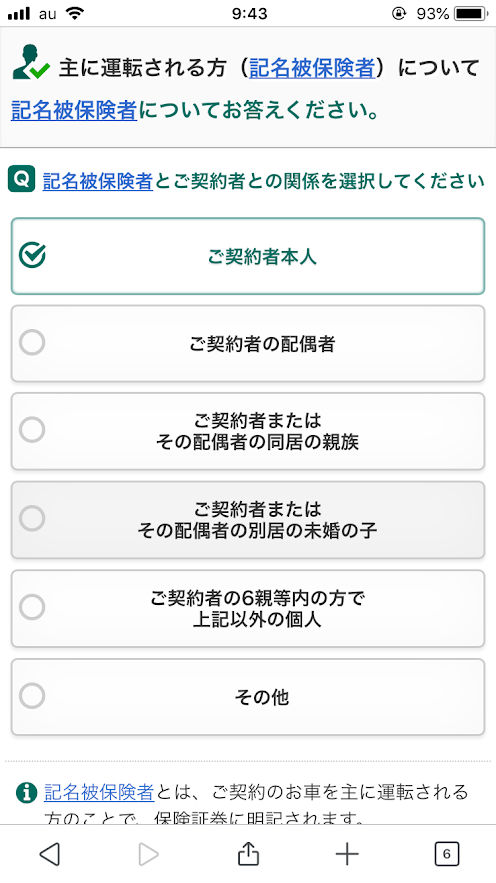Viewport: 496px width, 883px height.
Task: Choose その配偶者の別居の未婚の子 option
Action: click(x=248, y=520)
